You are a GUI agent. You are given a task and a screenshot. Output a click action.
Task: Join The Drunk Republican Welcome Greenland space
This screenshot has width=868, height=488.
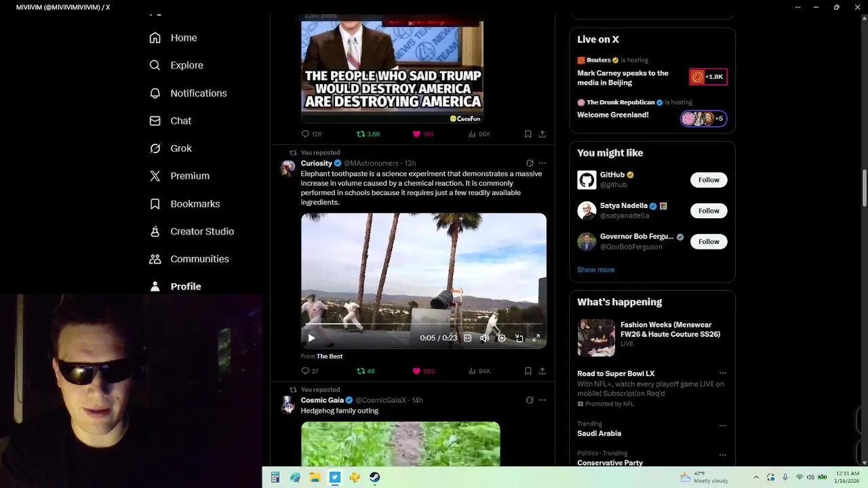pyautogui.click(x=652, y=111)
